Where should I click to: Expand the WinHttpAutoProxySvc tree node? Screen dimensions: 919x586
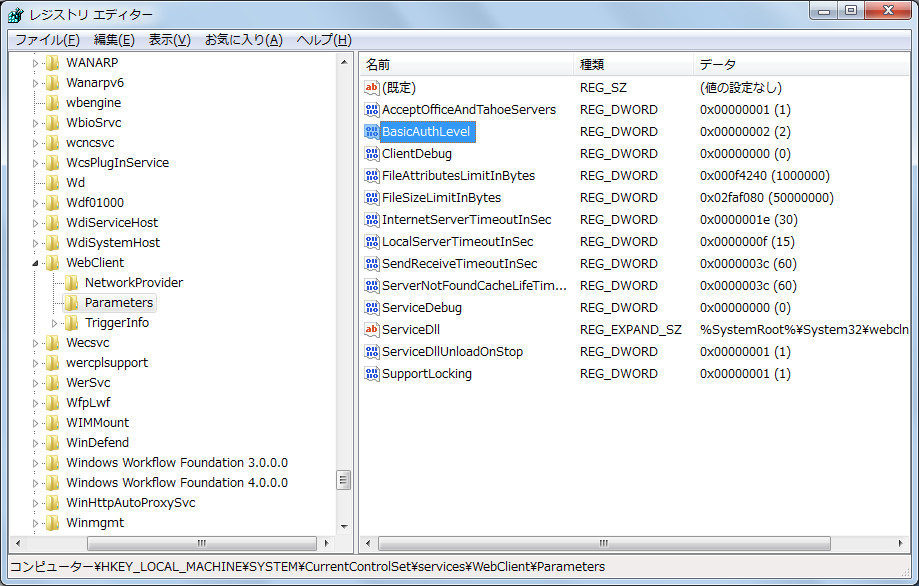(x=35, y=503)
